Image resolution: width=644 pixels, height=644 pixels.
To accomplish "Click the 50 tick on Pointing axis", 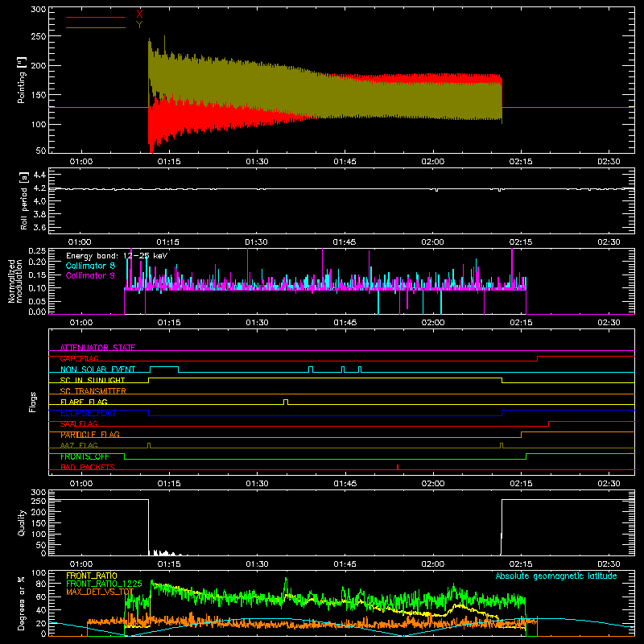I will 41,151.
